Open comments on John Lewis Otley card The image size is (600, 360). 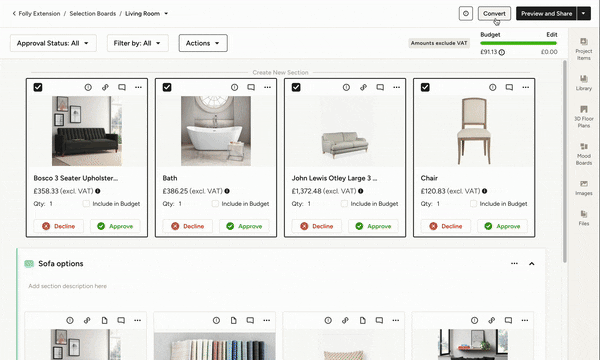tap(380, 87)
